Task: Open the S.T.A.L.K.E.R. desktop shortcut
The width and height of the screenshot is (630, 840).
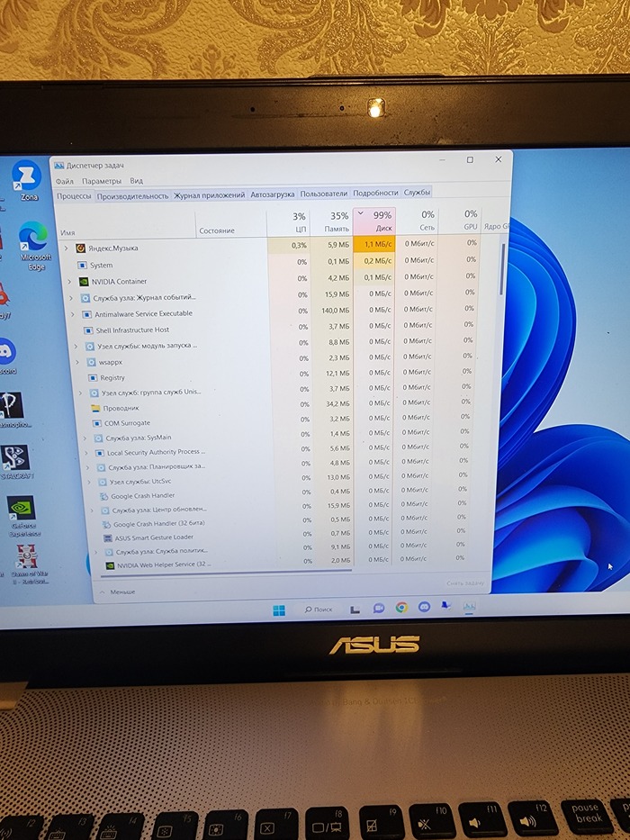Action: point(15,461)
